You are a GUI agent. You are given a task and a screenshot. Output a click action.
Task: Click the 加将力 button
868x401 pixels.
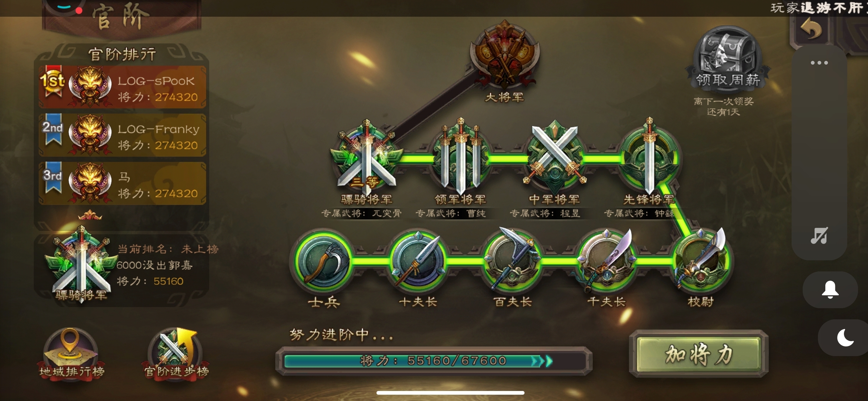click(x=699, y=354)
